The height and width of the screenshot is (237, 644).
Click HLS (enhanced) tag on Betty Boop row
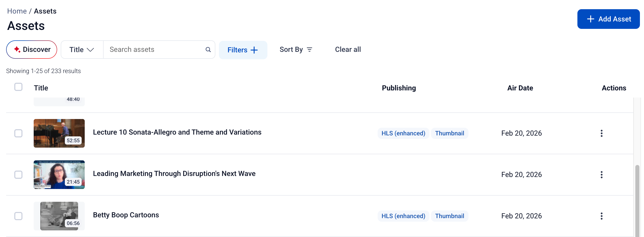(x=403, y=216)
